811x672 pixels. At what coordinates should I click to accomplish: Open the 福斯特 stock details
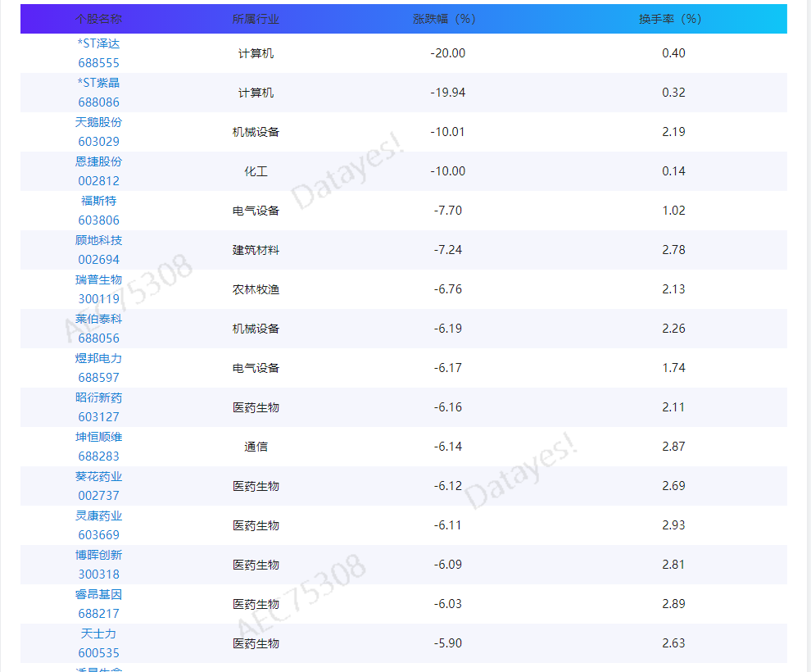pos(99,201)
